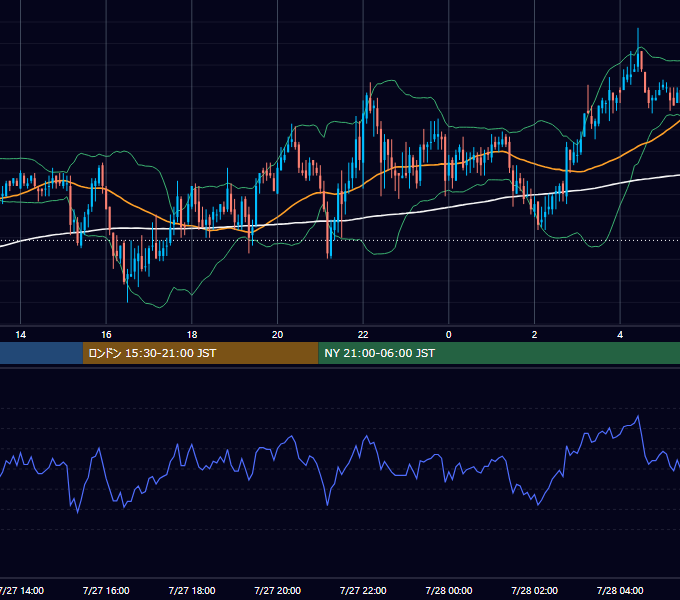Click the 18 hour axis label

tap(192, 335)
